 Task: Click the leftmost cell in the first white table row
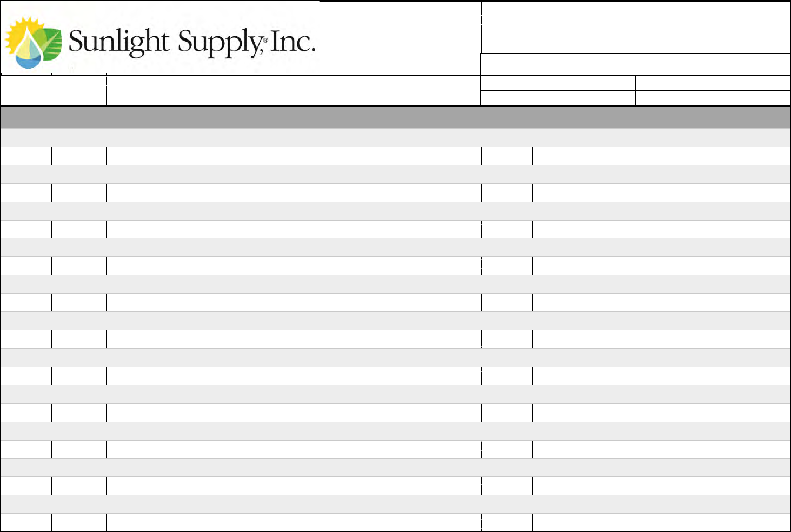[26, 156]
